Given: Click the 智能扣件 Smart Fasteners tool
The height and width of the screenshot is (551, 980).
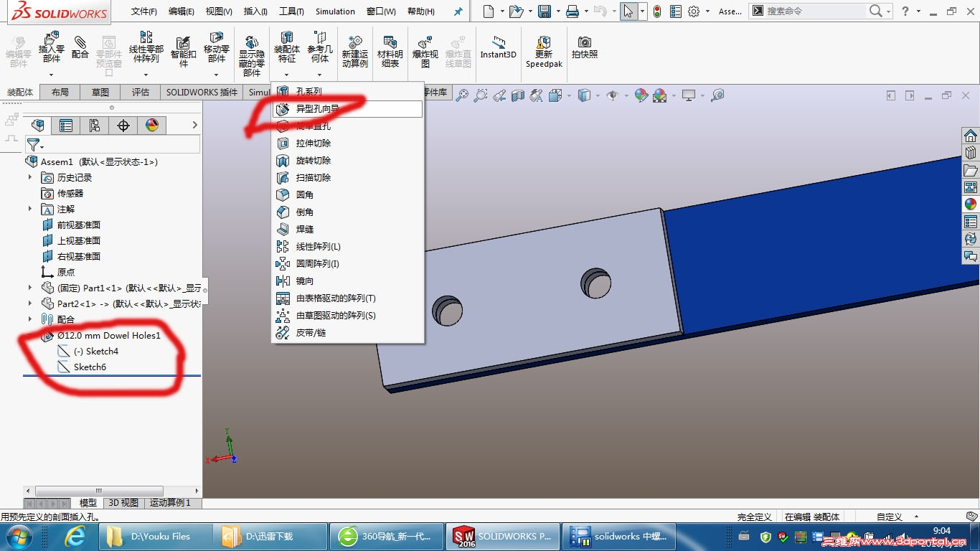Looking at the screenshot, I should pyautogui.click(x=184, y=52).
